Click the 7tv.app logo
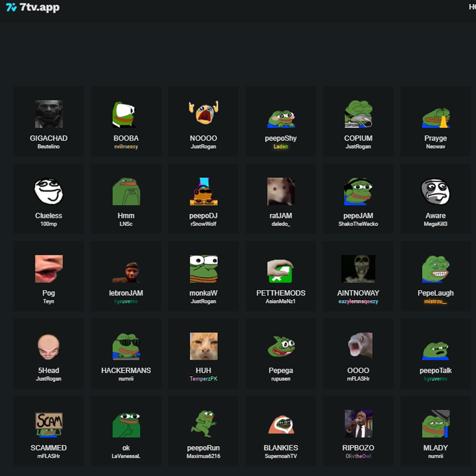Screen dimensions: 476x476 [x=33, y=7]
